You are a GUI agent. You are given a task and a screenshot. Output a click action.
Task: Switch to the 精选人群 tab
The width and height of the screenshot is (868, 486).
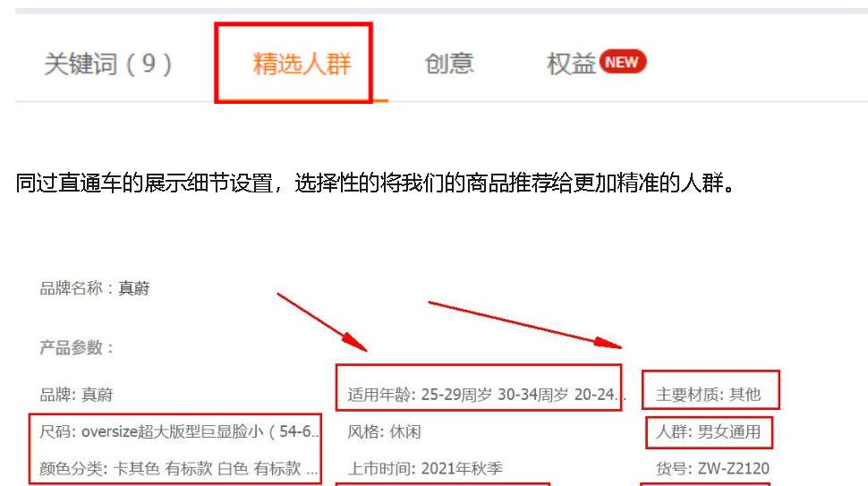(302, 64)
